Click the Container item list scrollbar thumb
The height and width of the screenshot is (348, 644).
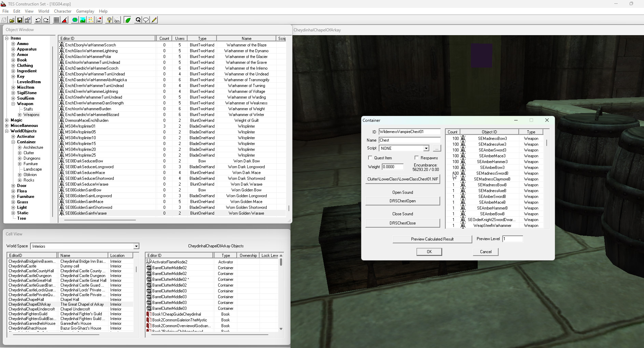coord(547,143)
